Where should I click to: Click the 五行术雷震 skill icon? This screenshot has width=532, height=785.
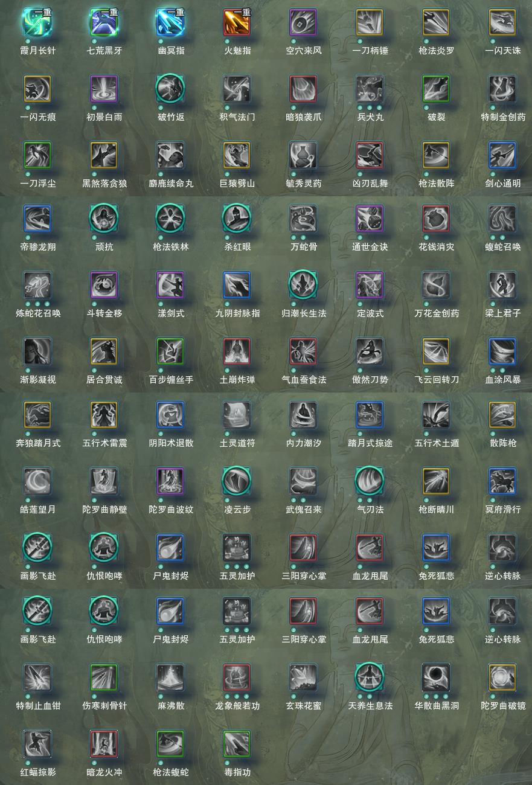104,415
